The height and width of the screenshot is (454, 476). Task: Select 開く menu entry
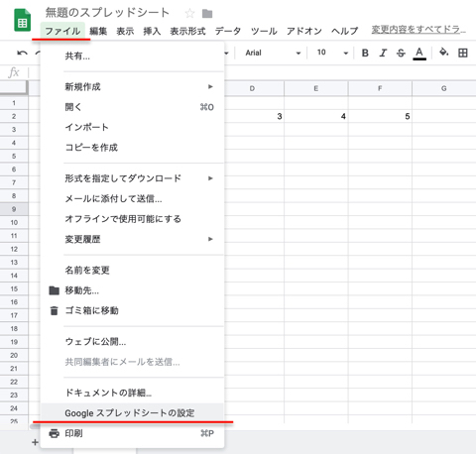[132, 107]
